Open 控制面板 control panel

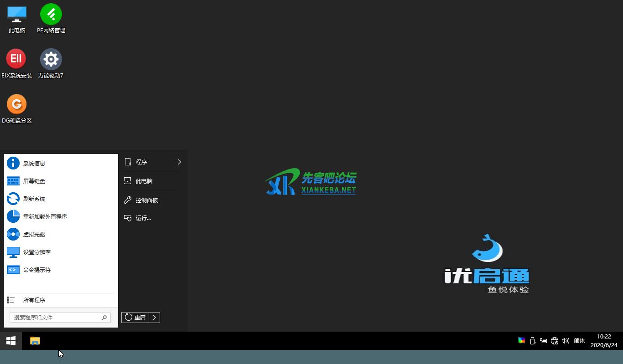tap(147, 200)
